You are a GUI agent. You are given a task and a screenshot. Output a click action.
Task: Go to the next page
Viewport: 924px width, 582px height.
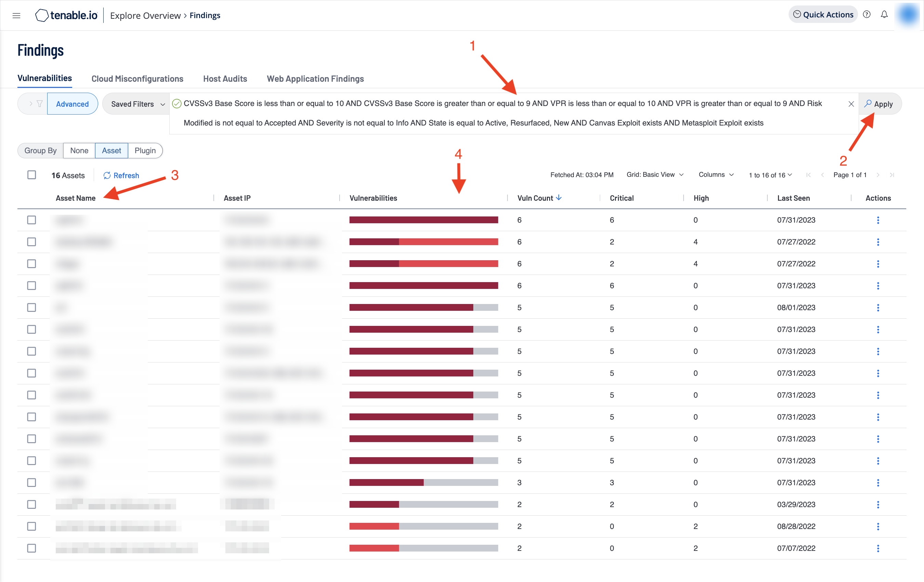877,175
